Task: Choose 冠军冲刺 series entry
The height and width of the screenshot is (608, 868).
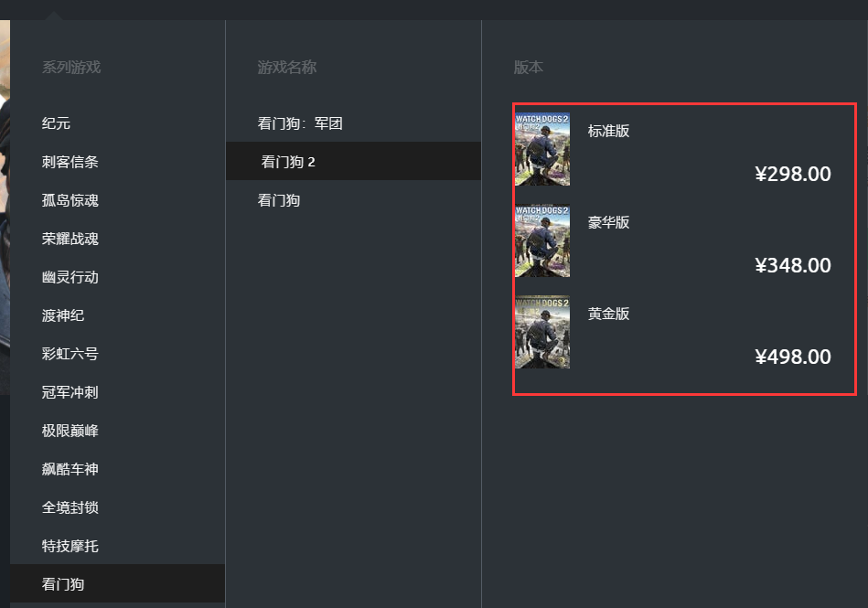Action: click(x=70, y=392)
